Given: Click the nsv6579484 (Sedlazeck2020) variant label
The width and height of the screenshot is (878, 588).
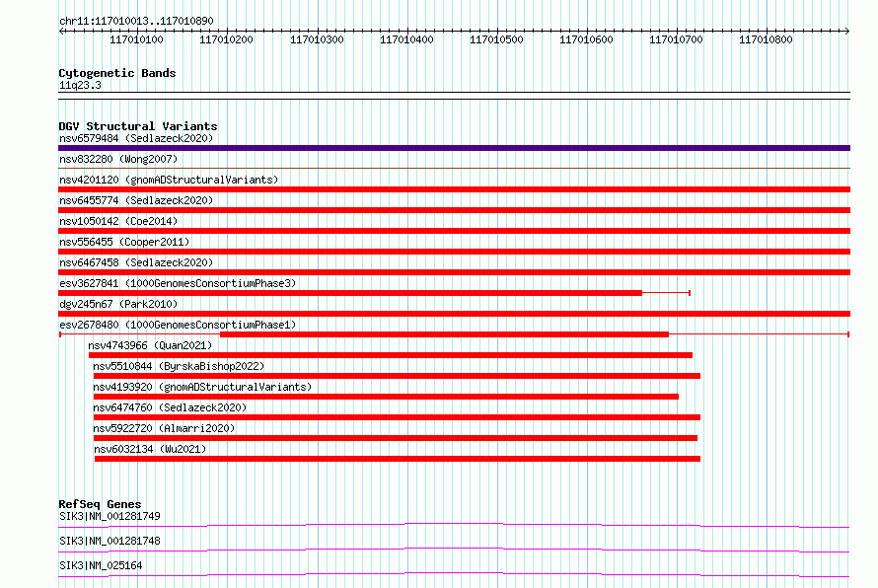Looking at the screenshot, I should click(x=136, y=138).
